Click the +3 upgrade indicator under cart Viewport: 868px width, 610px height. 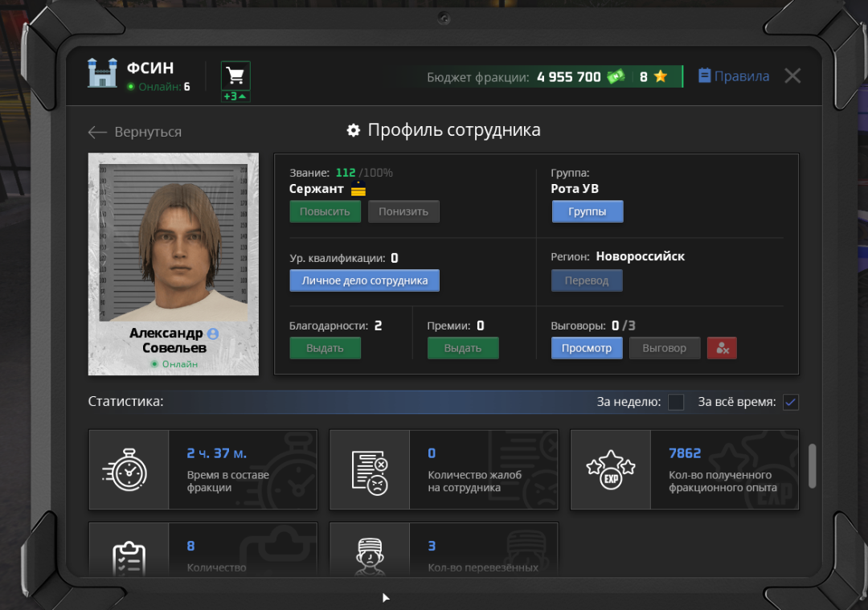(235, 96)
